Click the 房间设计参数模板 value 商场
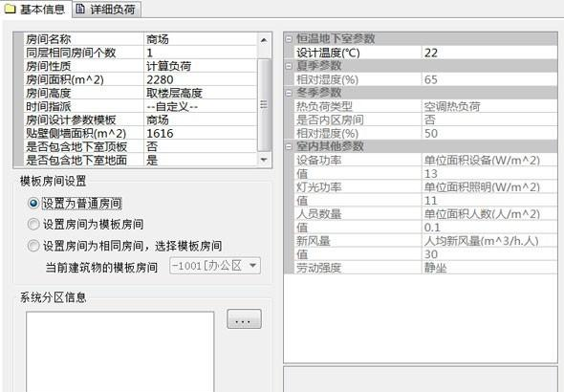 tap(201, 120)
